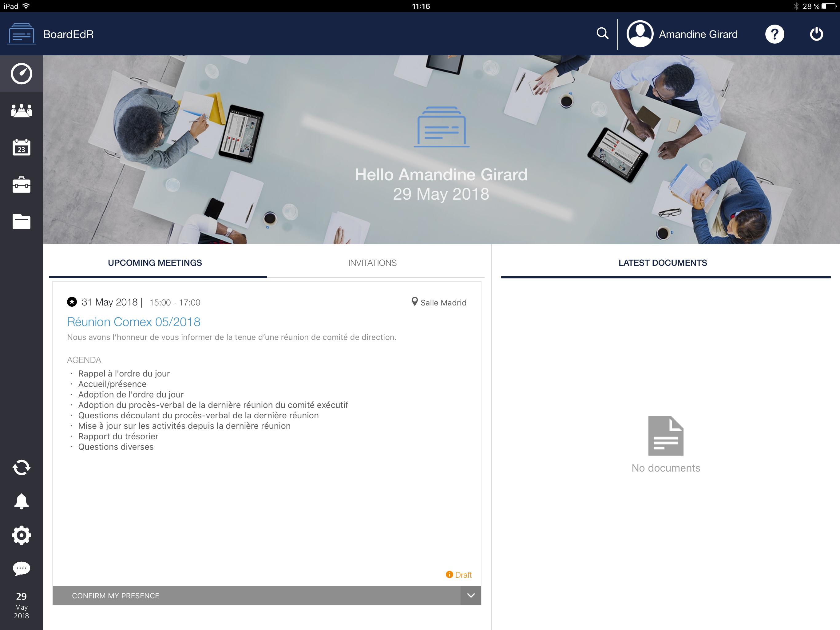Click the sync refresh icon
The width and height of the screenshot is (840, 630).
click(x=21, y=467)
